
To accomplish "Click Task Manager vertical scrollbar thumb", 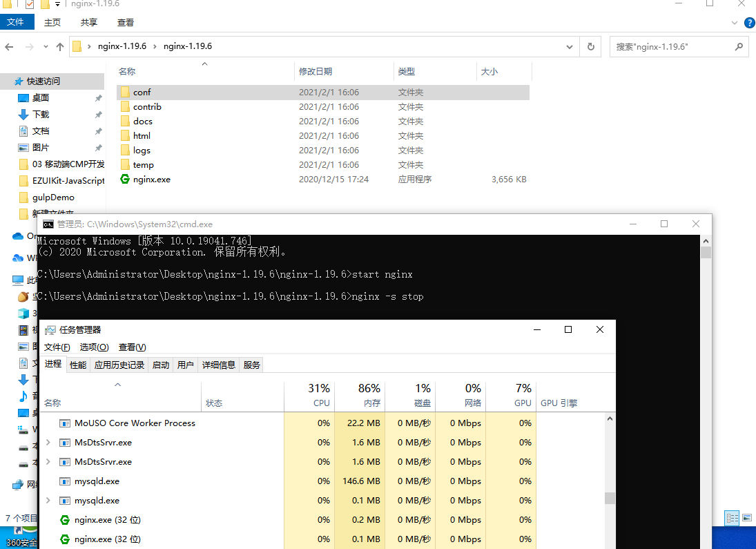I will (x=610, y=499).
